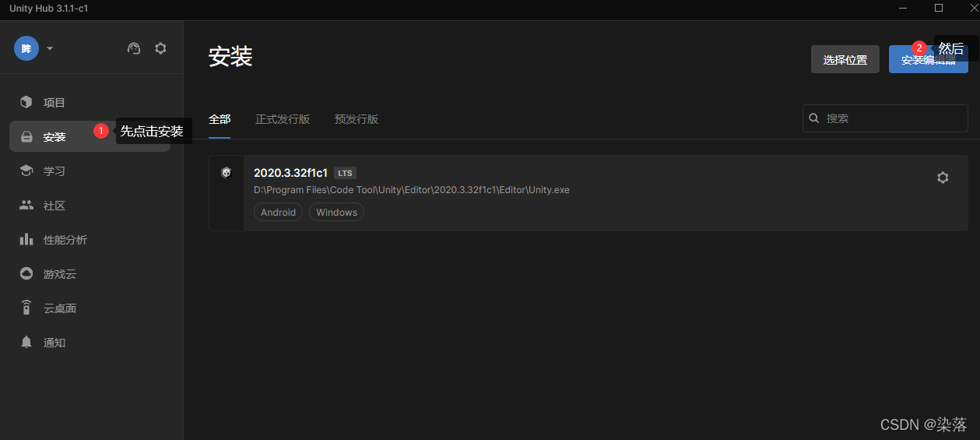Click the search magnifier icon
980x440 pixels.
[814, 118]
